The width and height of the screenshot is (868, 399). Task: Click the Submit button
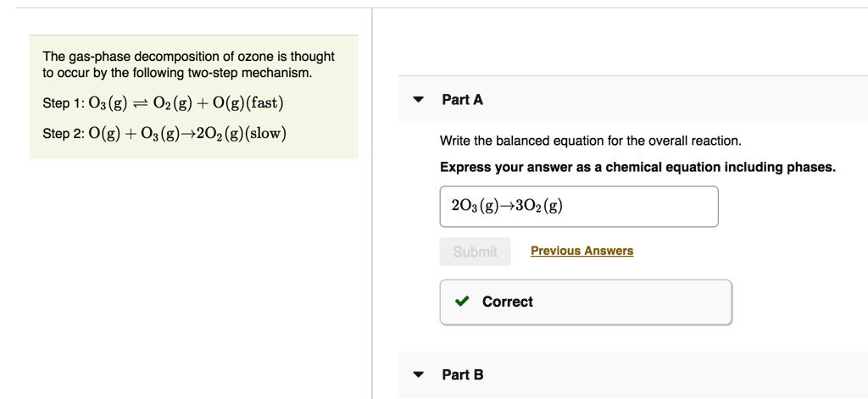[x=475, y=252]
